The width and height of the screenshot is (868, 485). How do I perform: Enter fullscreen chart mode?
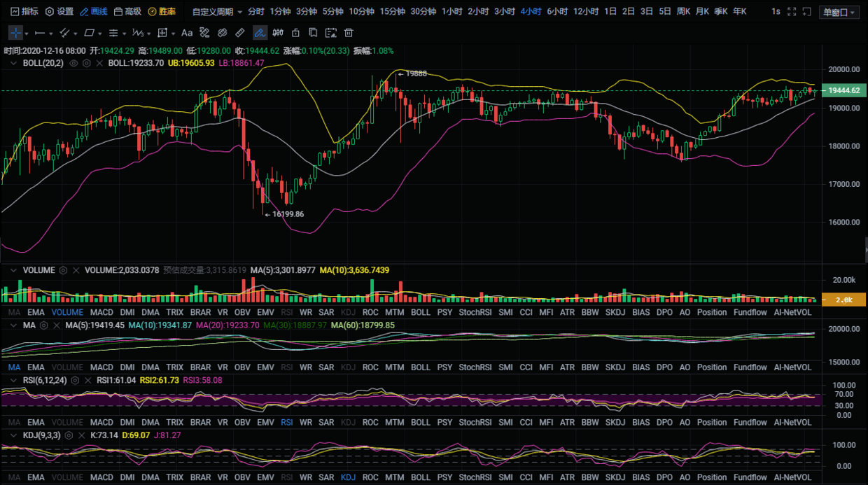pyautogui.click(x=792, y=12)
